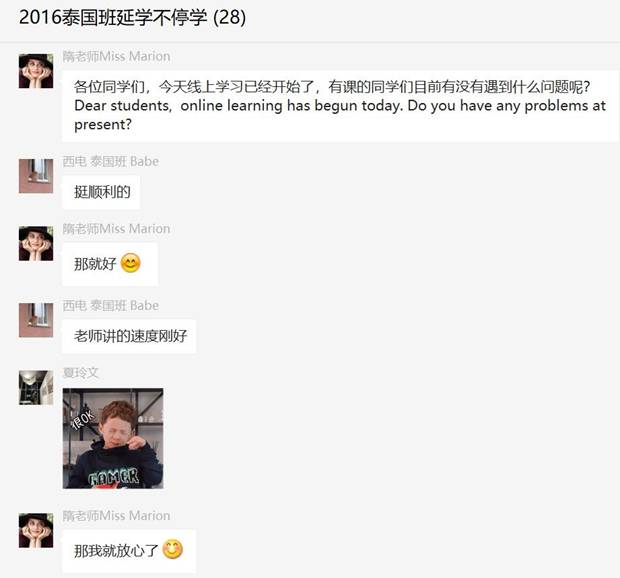Image resolution: width=620 pixels, height=578 pixels.
Task: Click the blushing emoji after 那我就放心了
Action: tap(173, 549)
